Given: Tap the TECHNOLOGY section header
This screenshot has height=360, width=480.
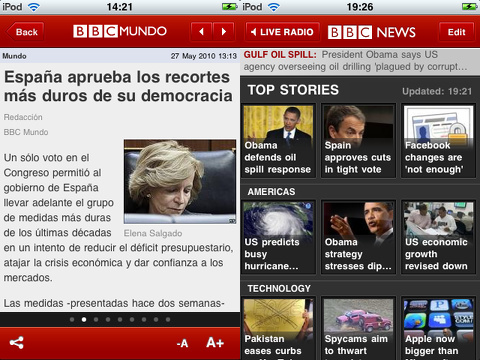Looking at the screenshot, I should [279, 288].
